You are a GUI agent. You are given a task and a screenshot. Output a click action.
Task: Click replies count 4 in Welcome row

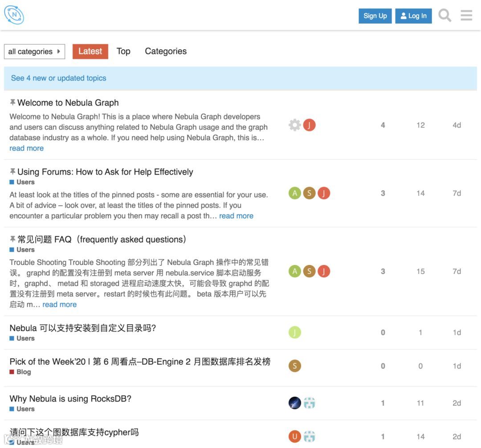click(x=383, y=125)
